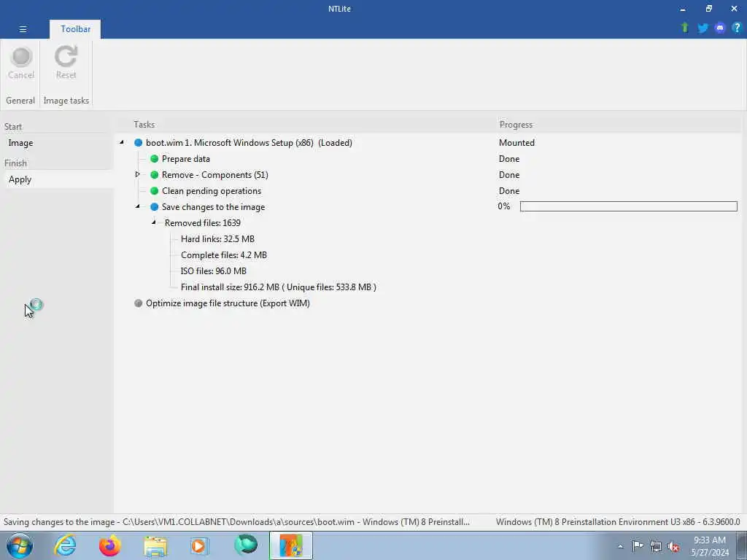The image size is (747, 560).
Task: Launch Firefox from the taskbar
Action: (109, 545)
